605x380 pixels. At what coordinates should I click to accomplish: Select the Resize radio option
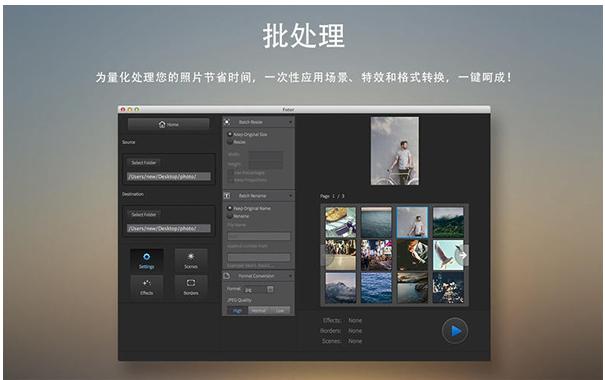pos(230,142)
